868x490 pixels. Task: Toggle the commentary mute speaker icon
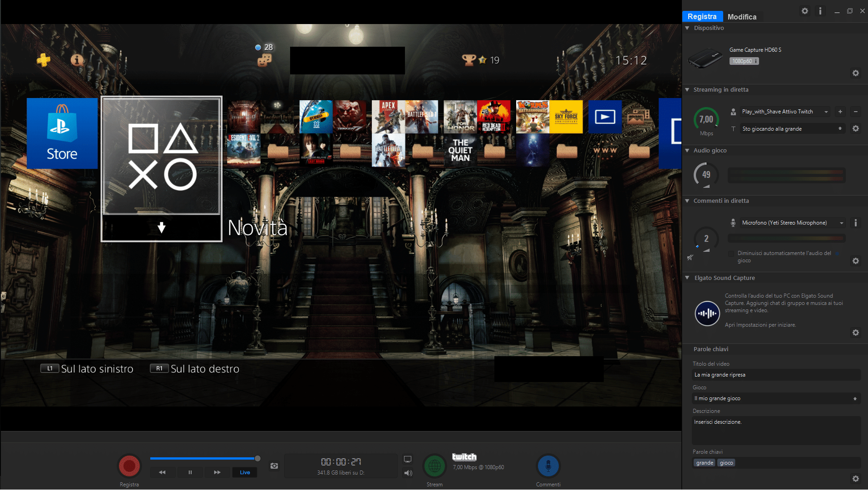pos(690,257)
